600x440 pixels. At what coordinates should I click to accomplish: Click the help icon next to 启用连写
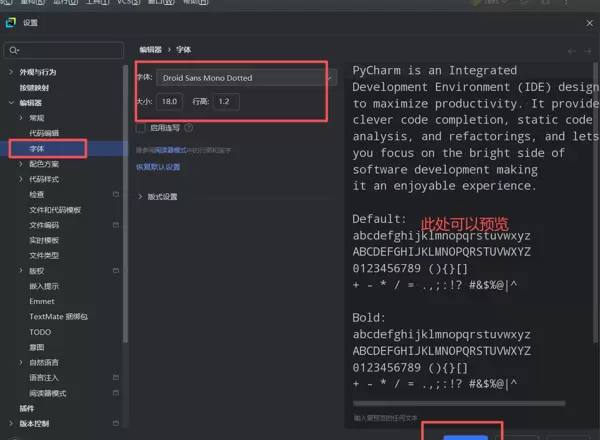coord(189,128)
